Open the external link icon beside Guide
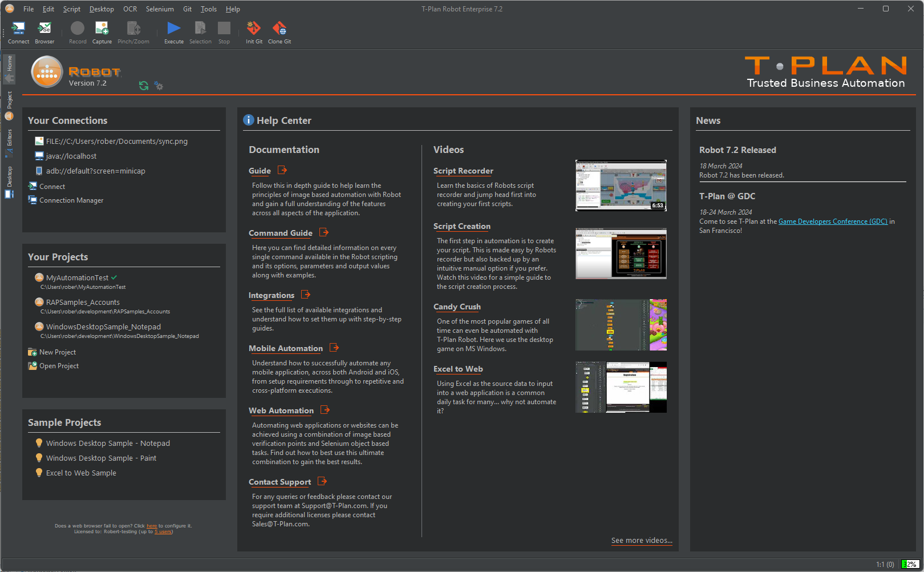Screen dimensions: 924x572 282,170
